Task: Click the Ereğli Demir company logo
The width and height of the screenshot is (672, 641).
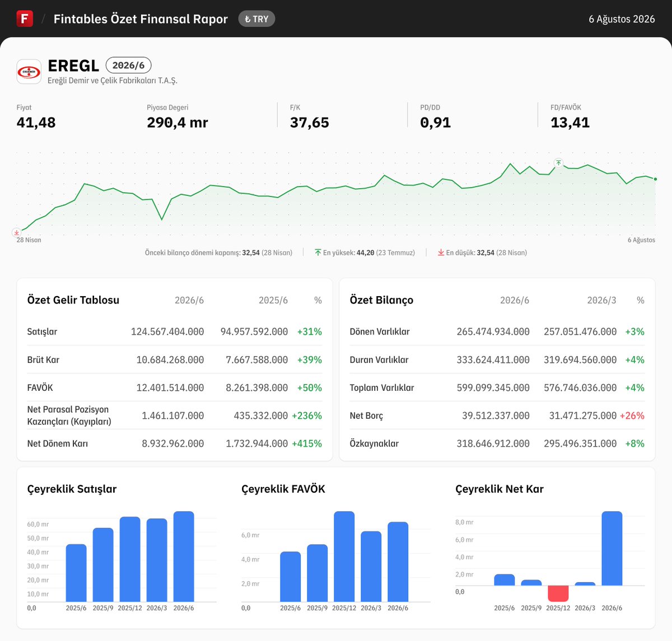Action: pos(29,72)
